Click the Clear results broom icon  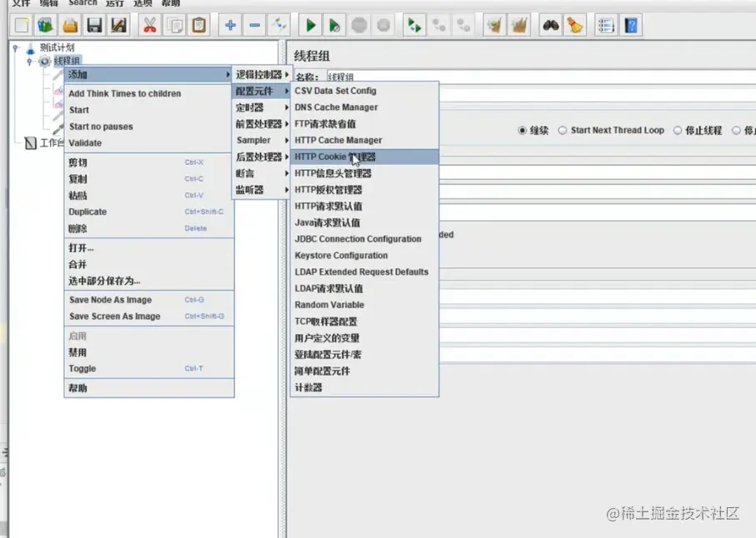coord(494,25)
